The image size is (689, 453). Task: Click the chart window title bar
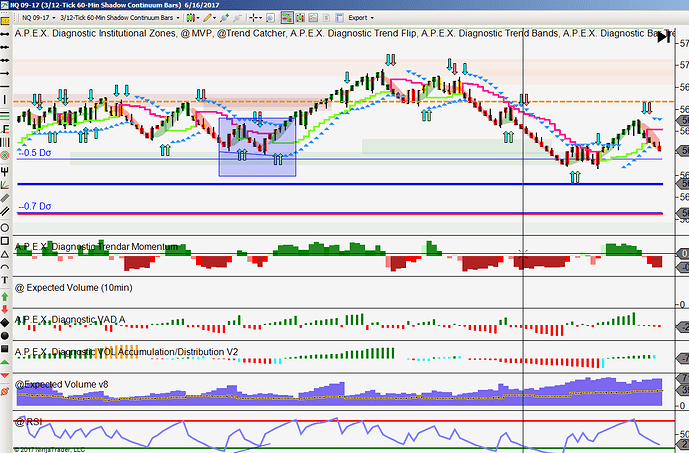coord(344,5)
